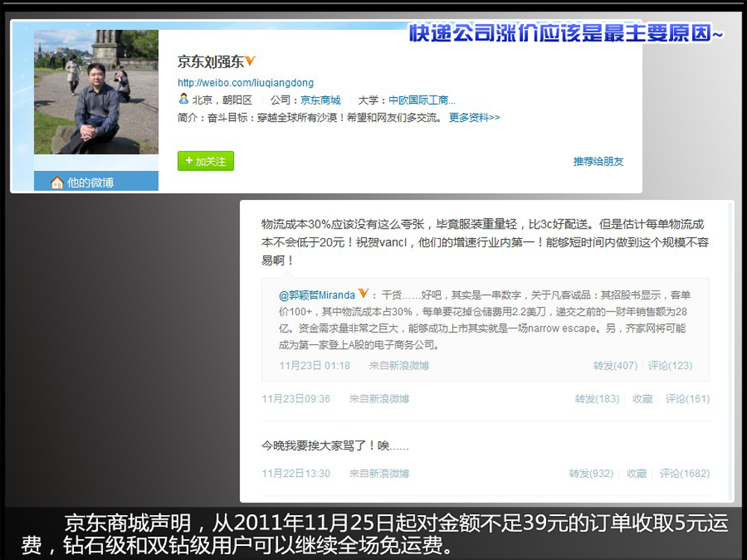Image resolution: width=747 pixels, height=560 pixels.
Task: Click the profile photo of 京东刘强东
Action: click(96, 92)
